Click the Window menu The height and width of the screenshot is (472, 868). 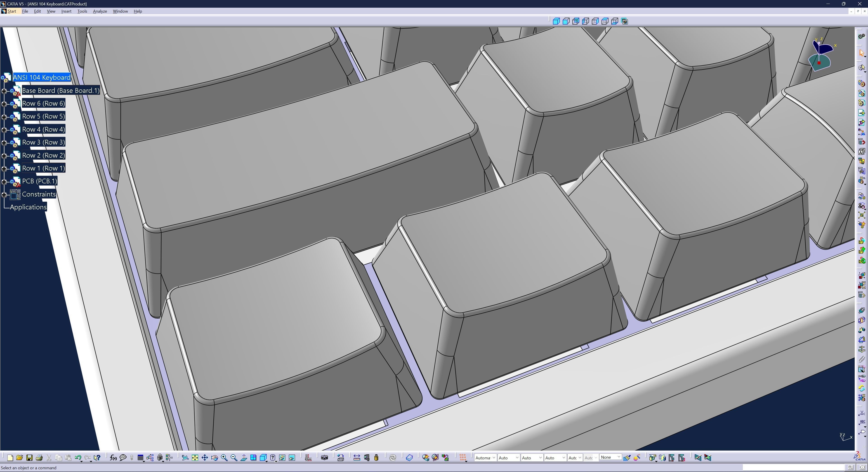pos(120,11)
